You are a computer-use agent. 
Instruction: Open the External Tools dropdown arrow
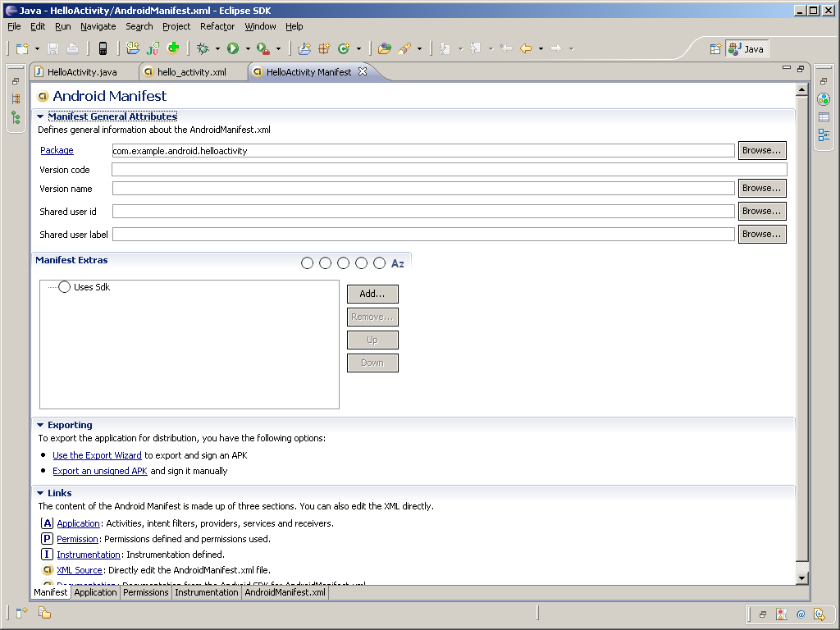[x=278, y=48]
